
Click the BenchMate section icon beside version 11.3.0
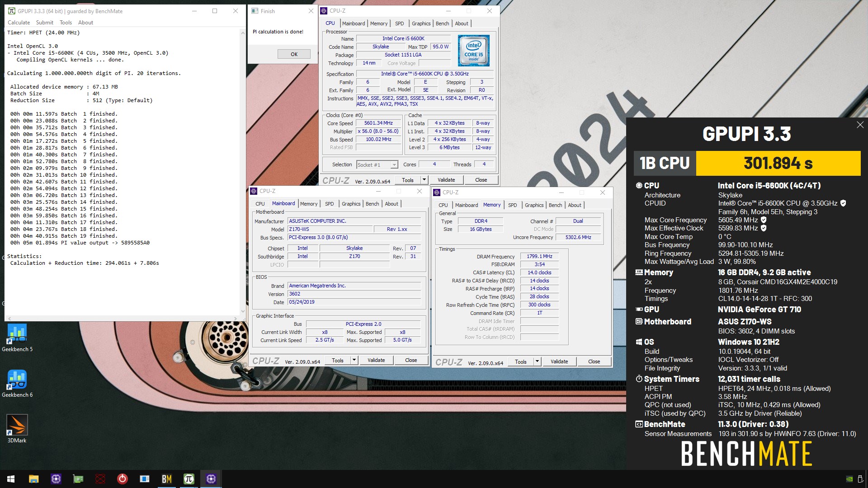click(639, 424)
